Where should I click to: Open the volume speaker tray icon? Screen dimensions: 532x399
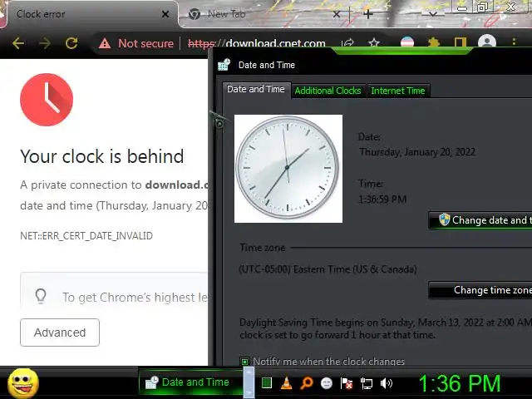pos(386,383)
